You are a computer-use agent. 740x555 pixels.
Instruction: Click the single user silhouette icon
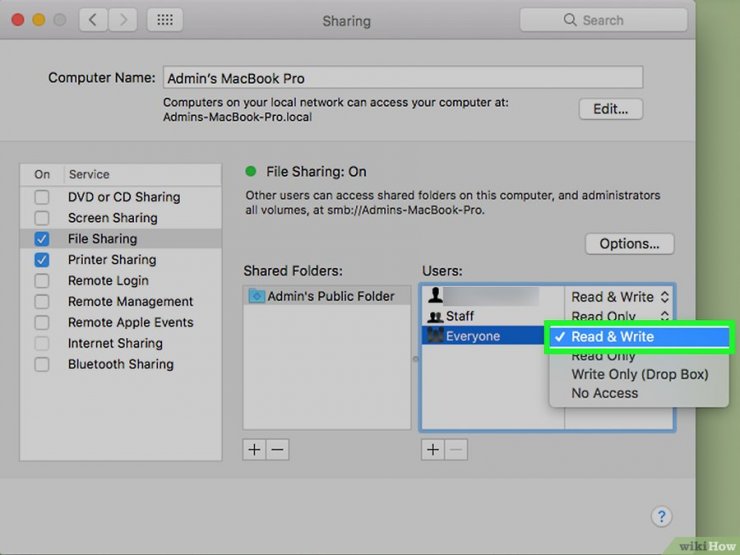435,295
